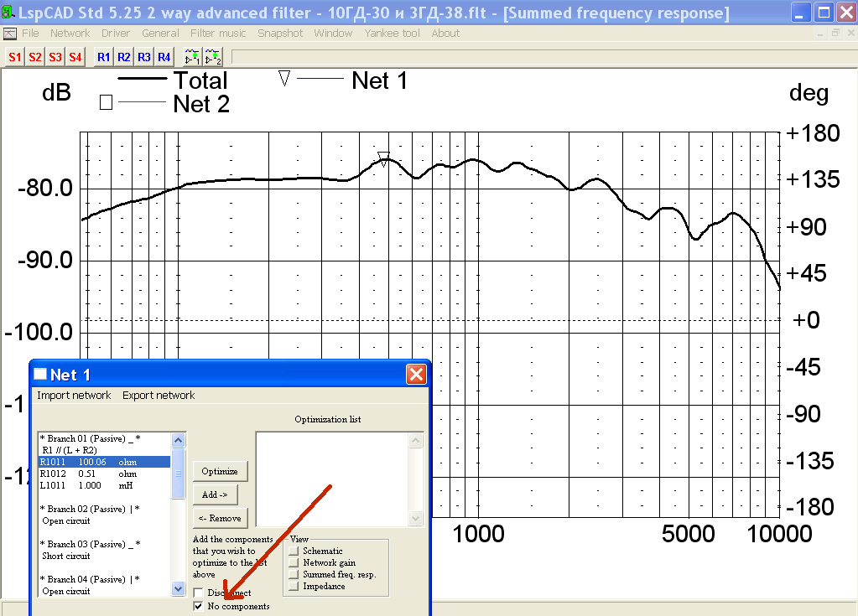The width and height of the screenshot is (858, 616).
Task: Select component R1012 0.51 ohm
Action: (105, 474)
